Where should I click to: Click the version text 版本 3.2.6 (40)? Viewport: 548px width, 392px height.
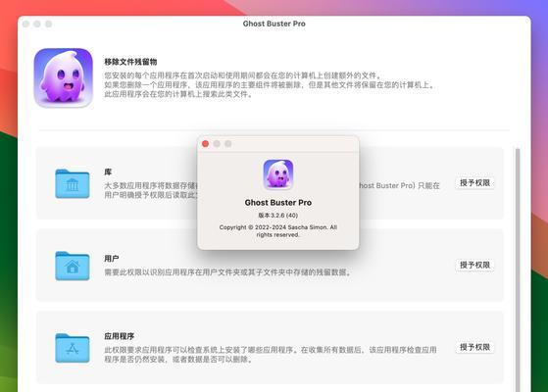pyautogui.click(x=278, y=216)
